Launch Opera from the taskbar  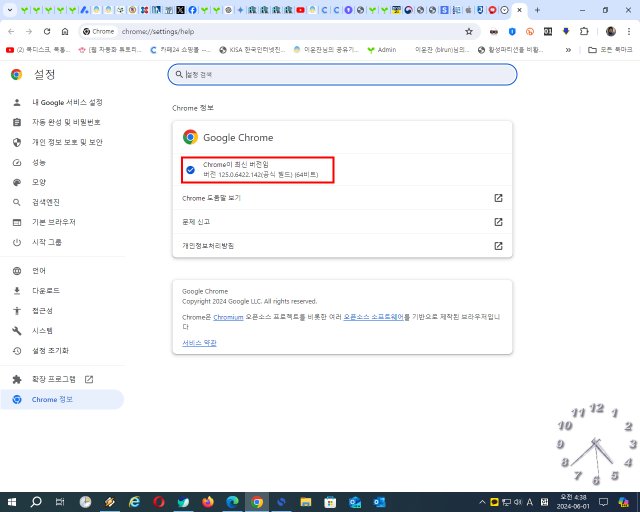point(159,502)
